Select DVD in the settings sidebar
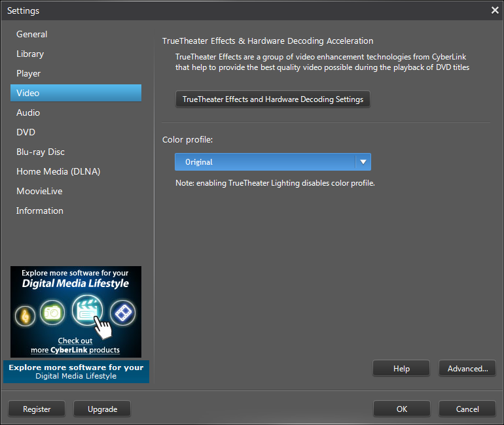 tap(26, 132)
